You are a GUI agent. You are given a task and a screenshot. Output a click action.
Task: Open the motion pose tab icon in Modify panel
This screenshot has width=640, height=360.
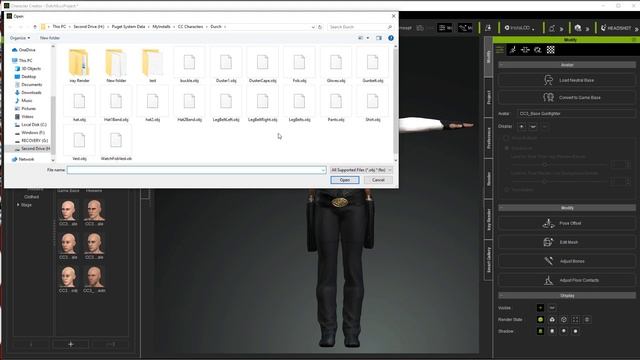[x=513, y=50]
